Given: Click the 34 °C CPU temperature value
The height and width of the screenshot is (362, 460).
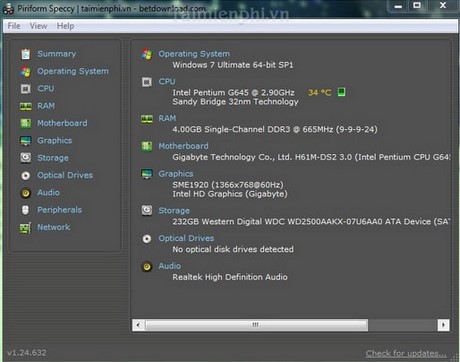Looking at the screenshot, I should (320, 92).
